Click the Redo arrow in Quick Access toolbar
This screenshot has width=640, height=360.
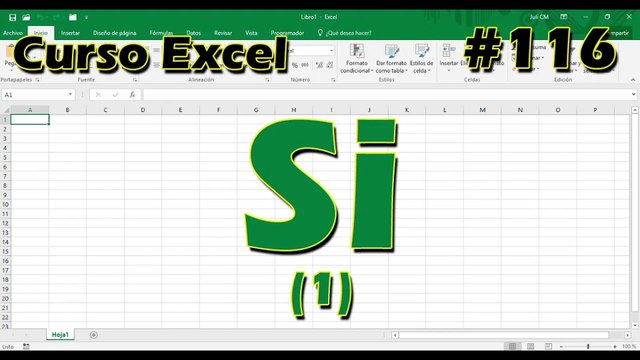click(x=56, y=17)
